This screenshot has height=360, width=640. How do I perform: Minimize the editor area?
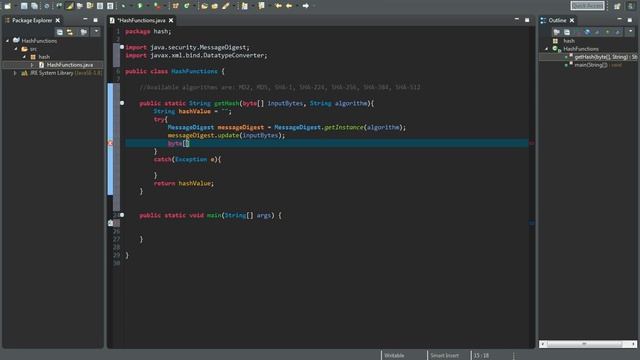tap(517, 20)
